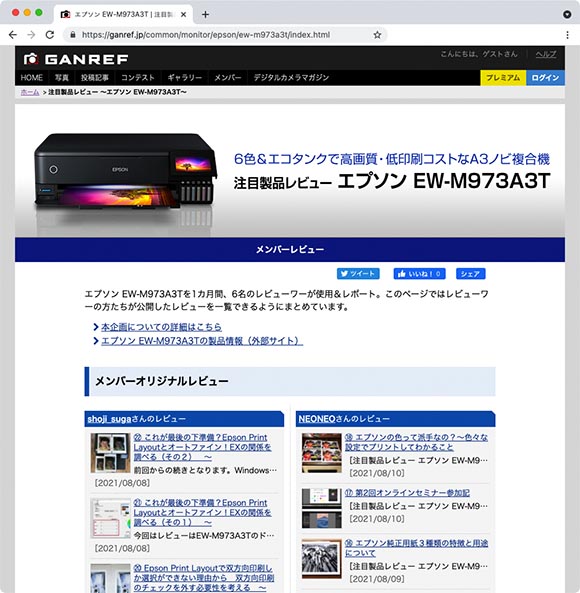Click the Facebook シェア button
The height and width of the screenshot is (593, 580).
click(471, 273)
